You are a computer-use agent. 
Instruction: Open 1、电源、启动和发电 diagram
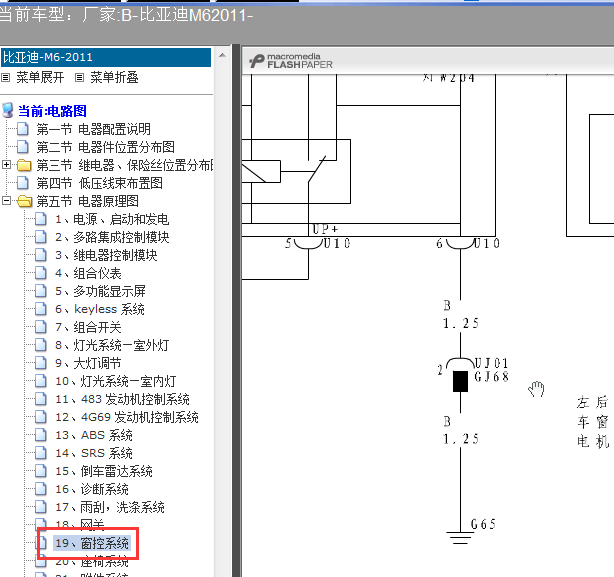tap(112, 219)
